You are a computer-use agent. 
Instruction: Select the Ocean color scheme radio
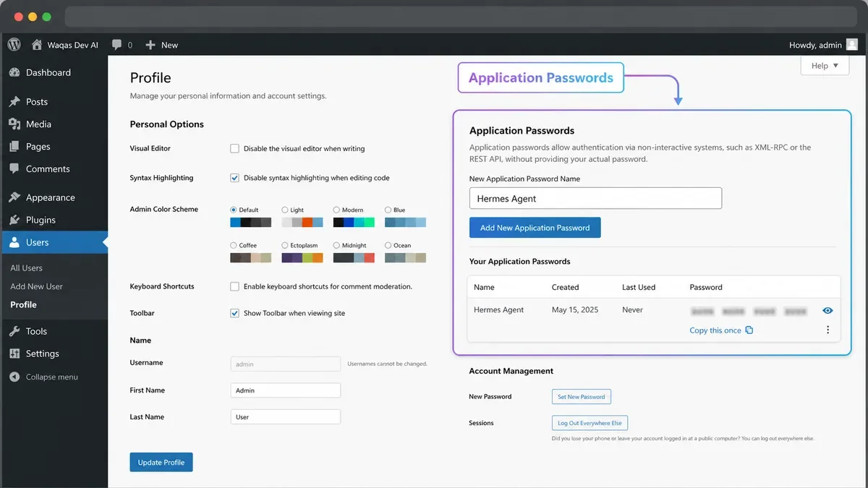(388, 245)
